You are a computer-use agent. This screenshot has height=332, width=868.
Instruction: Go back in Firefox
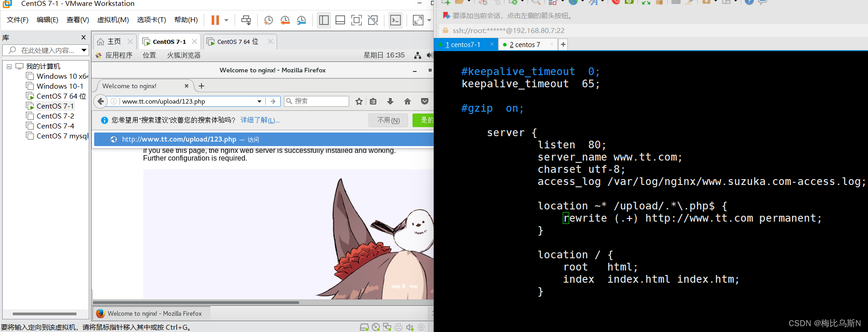tap(101, 101)
